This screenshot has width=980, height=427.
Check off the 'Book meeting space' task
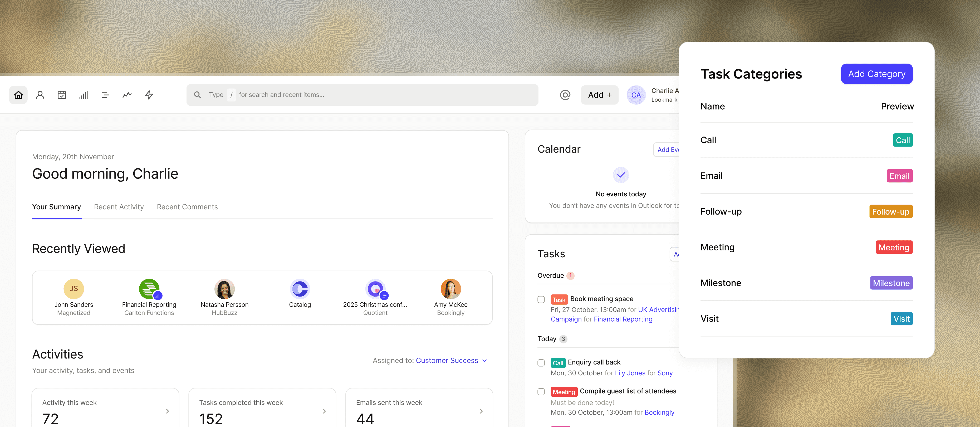pyautogui.click(x=541, y=299)
